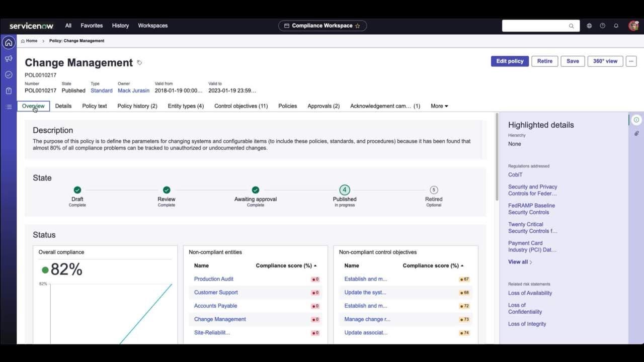Viewport: 644px width, 362px height.
Task: Open the megaphone announcements sidebar icon
Action: 9,59
